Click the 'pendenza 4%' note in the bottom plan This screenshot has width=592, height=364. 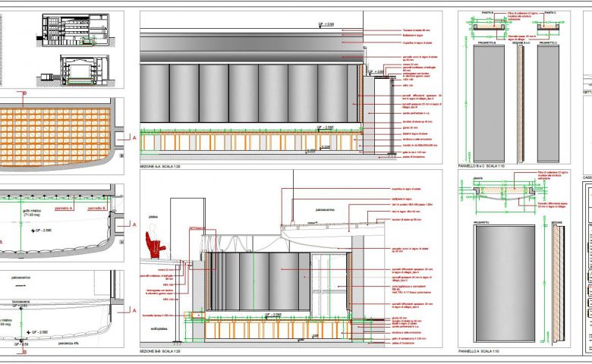68,344
